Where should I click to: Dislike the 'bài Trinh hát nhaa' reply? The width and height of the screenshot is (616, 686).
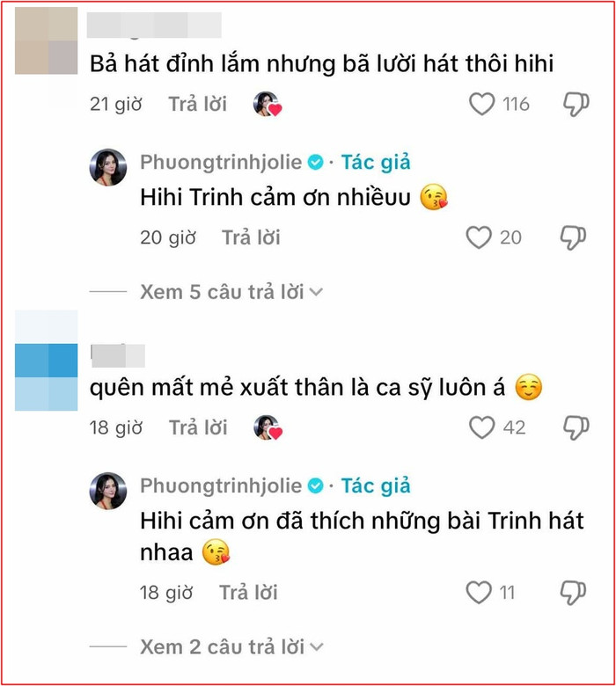pyautogui.click(x=573, y=593)
